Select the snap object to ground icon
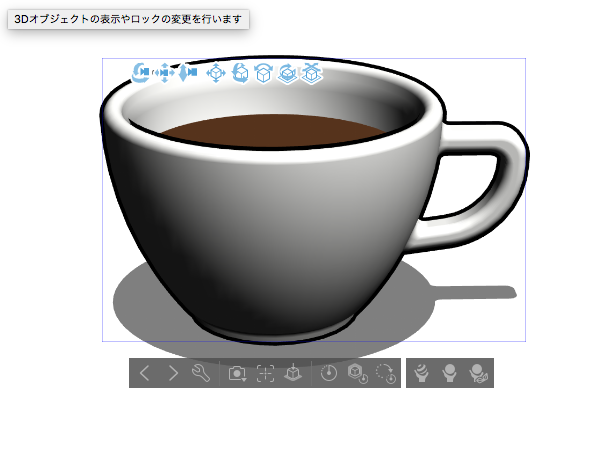 (312, 73)
